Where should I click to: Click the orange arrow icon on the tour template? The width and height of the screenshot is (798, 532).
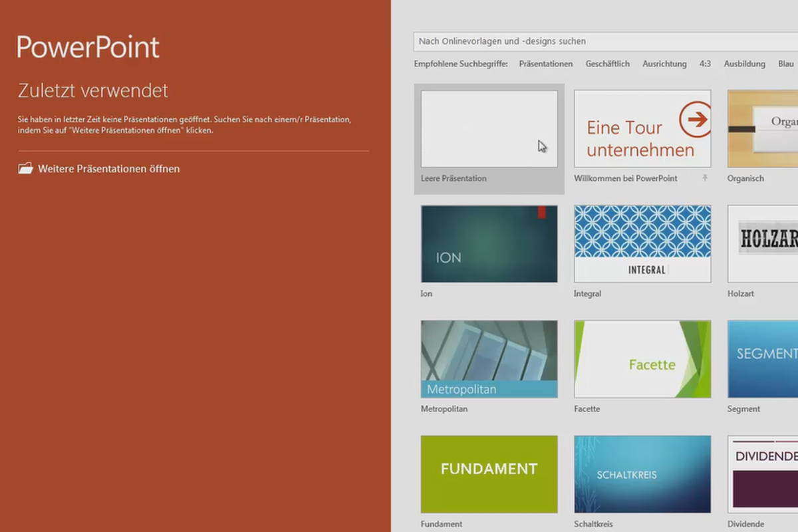[x=698, y=120]
